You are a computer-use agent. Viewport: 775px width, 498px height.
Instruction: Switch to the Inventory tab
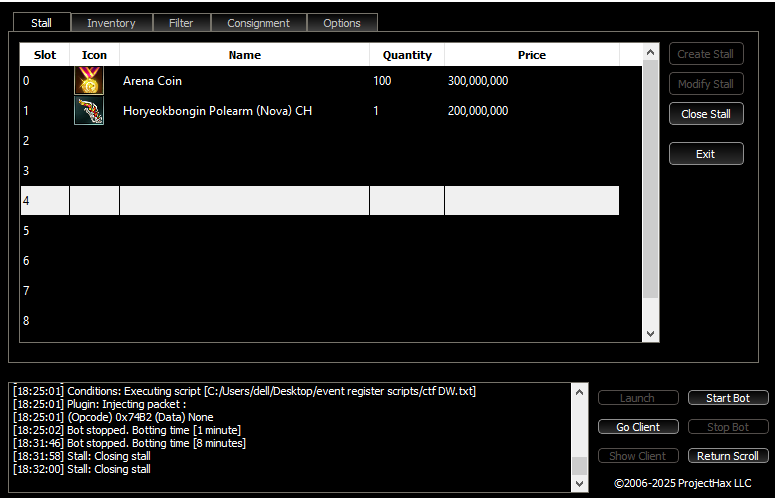(111, 23)
